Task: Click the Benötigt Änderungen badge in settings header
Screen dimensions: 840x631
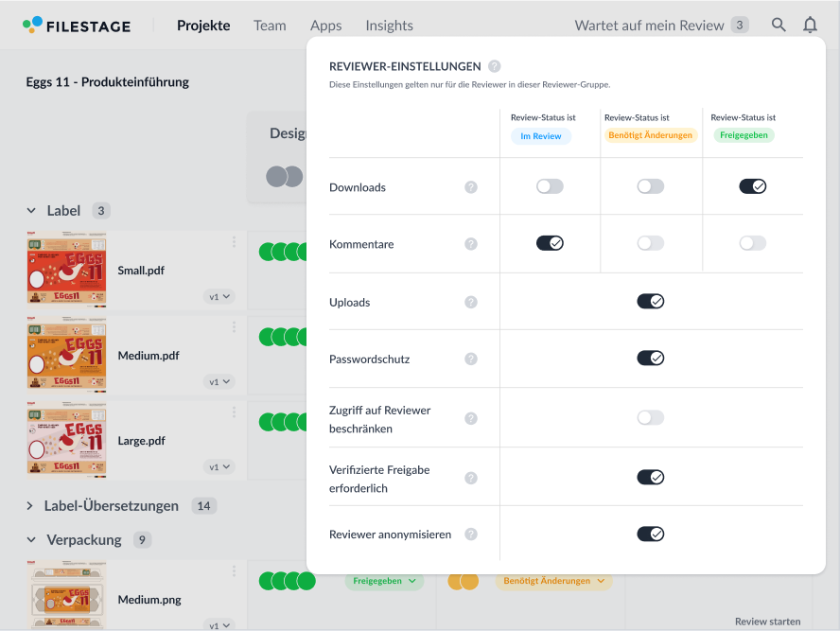Action: click(651, 135)
